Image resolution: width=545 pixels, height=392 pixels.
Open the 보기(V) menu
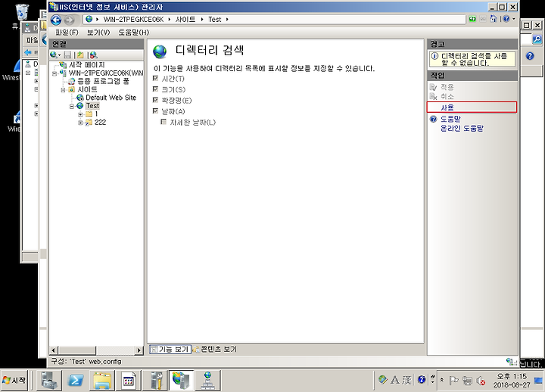pos(98,33)
